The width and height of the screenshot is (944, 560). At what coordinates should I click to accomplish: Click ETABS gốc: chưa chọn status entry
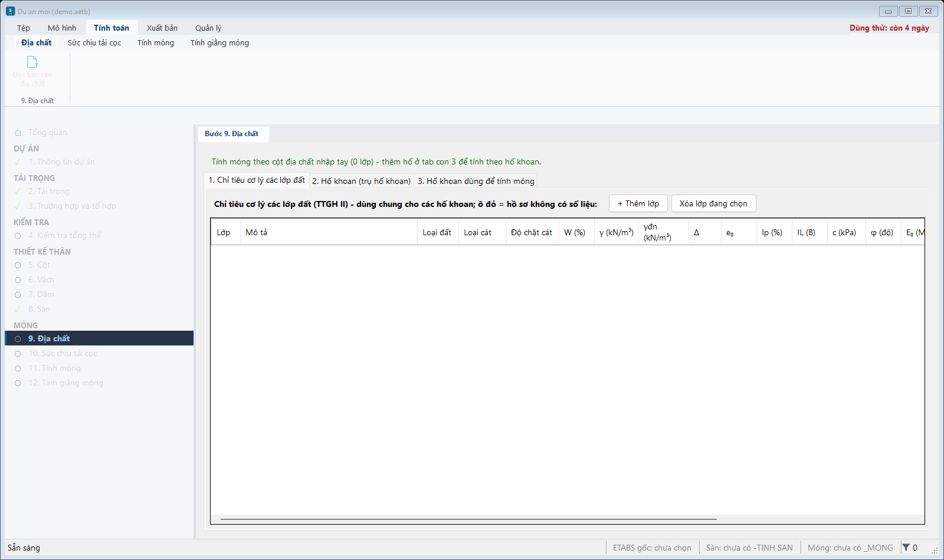652,548
